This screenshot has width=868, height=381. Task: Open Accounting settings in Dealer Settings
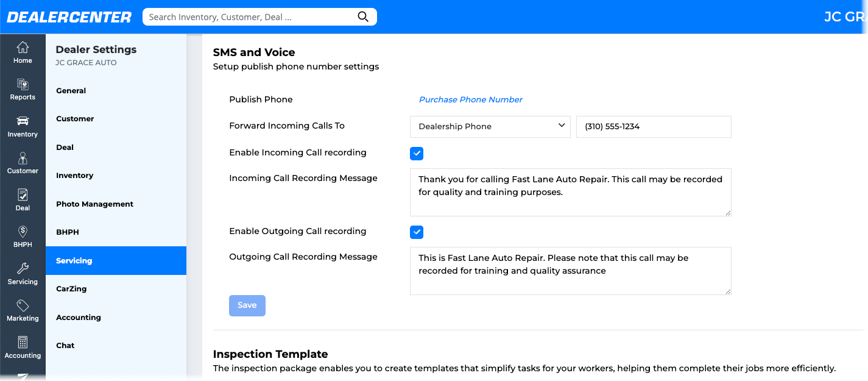(x=116, y=318)
